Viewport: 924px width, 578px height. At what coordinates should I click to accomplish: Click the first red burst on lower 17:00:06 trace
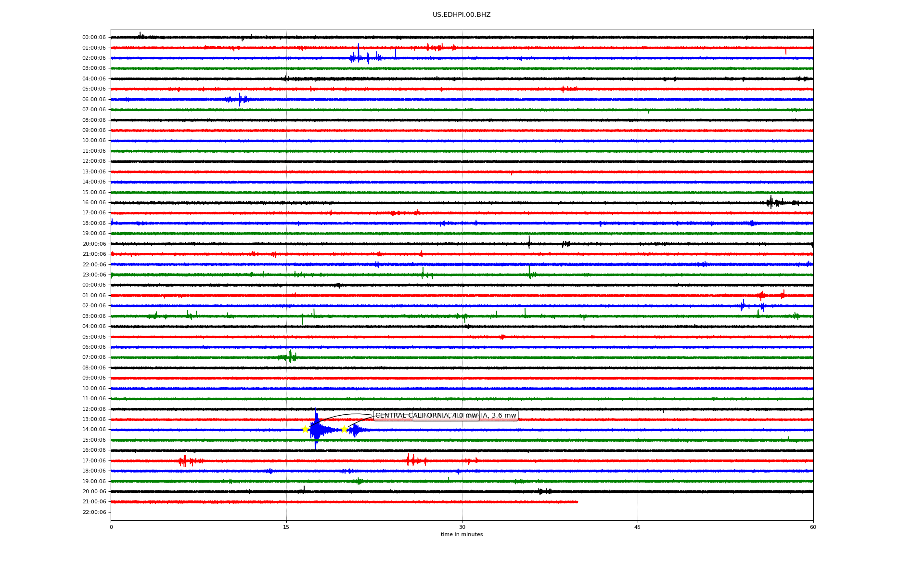(184, 461)
